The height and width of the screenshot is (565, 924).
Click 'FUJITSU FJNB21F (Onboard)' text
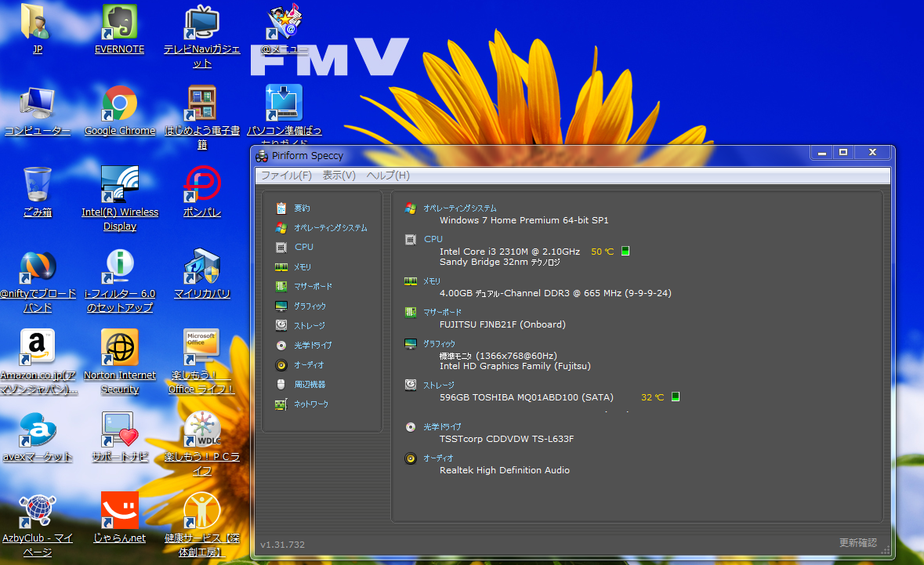tap(502, 324)
